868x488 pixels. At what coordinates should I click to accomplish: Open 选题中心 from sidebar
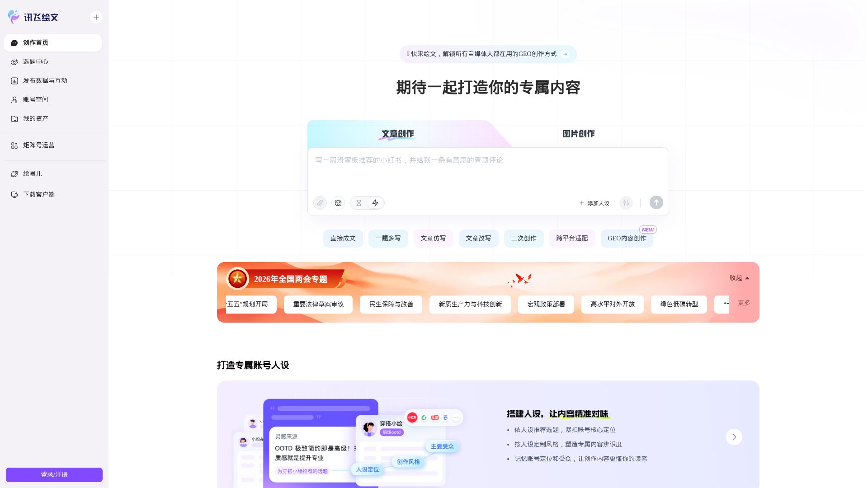(x=35, y=62)
